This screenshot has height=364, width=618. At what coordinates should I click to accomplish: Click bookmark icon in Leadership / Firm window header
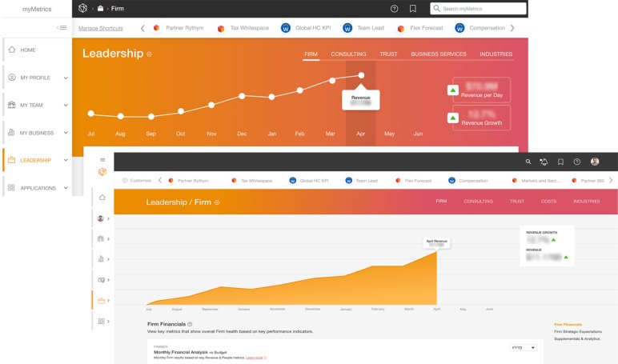point(560,162)
